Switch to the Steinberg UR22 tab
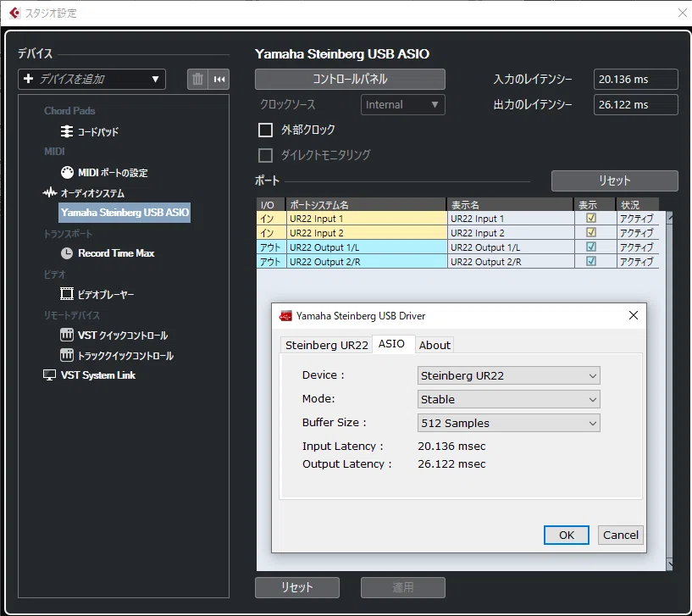 coord(327,345)
